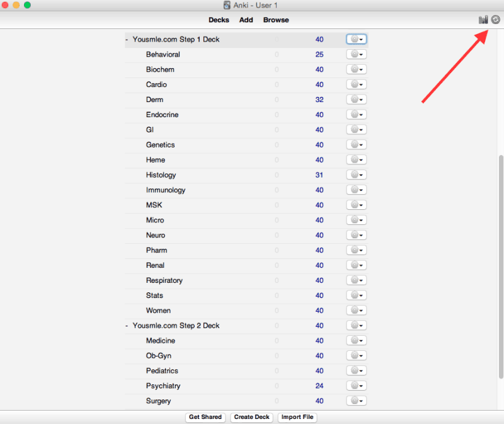
Task: Open options gear for Respiratory deck
Action: pos(357,280)
